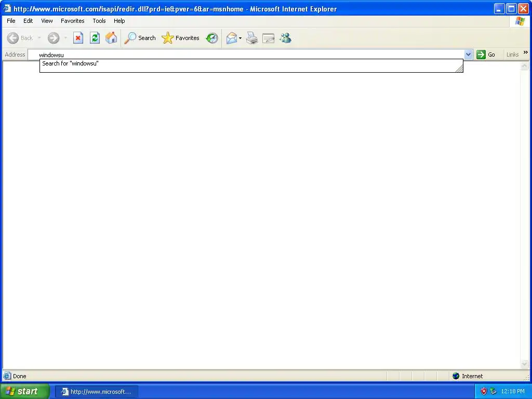532x399 pixels.
Task: Open the Help menu
Action: 119,21
